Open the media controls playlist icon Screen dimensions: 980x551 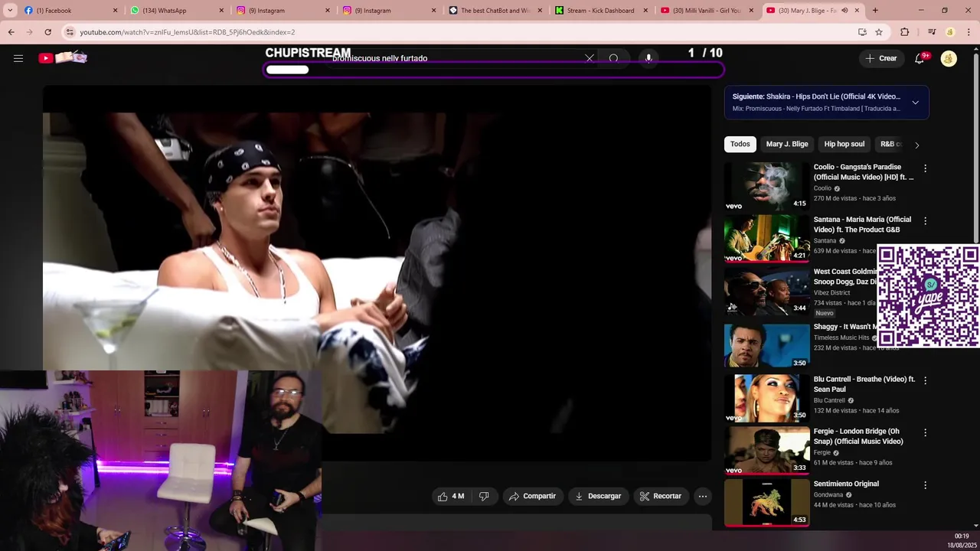(x=932, y=32)
